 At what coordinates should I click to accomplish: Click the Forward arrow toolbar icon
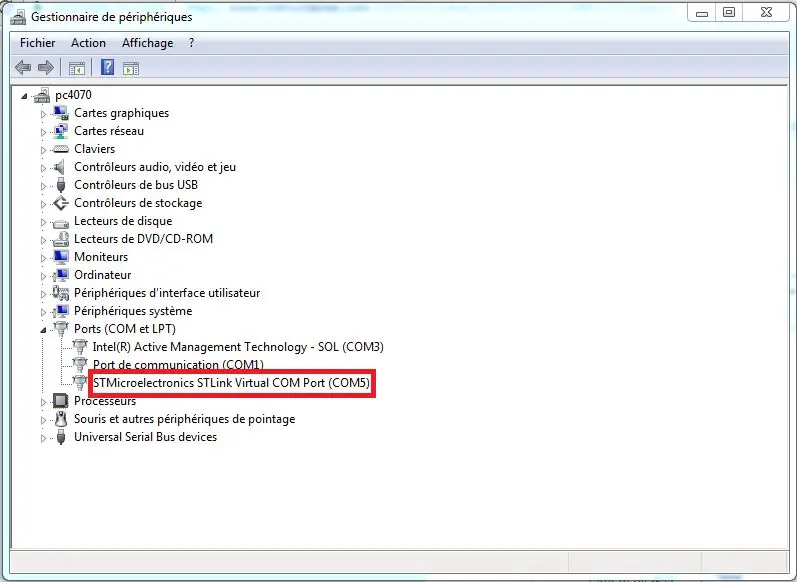[x=46, y=67]
